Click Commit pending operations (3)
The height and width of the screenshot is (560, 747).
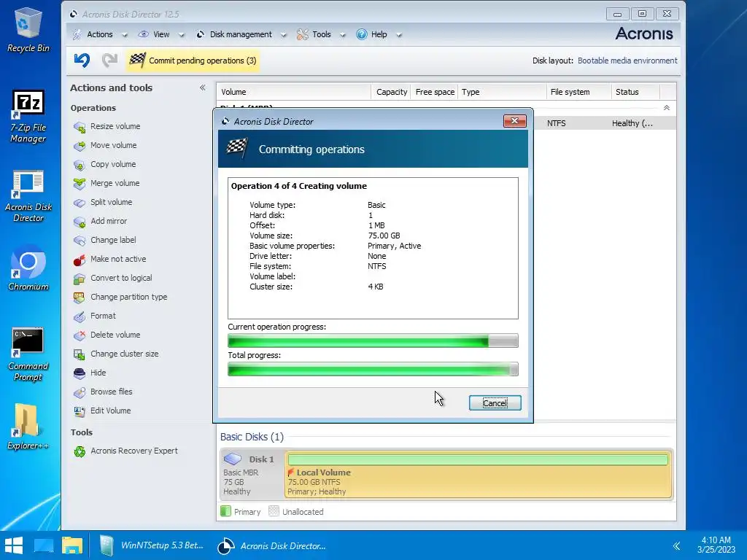click(193, 61)
